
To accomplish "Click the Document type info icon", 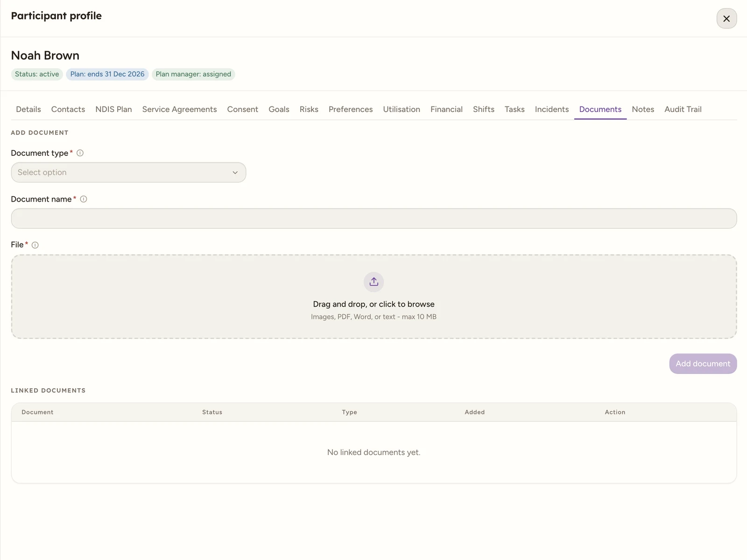I will (x=80, y=153).
